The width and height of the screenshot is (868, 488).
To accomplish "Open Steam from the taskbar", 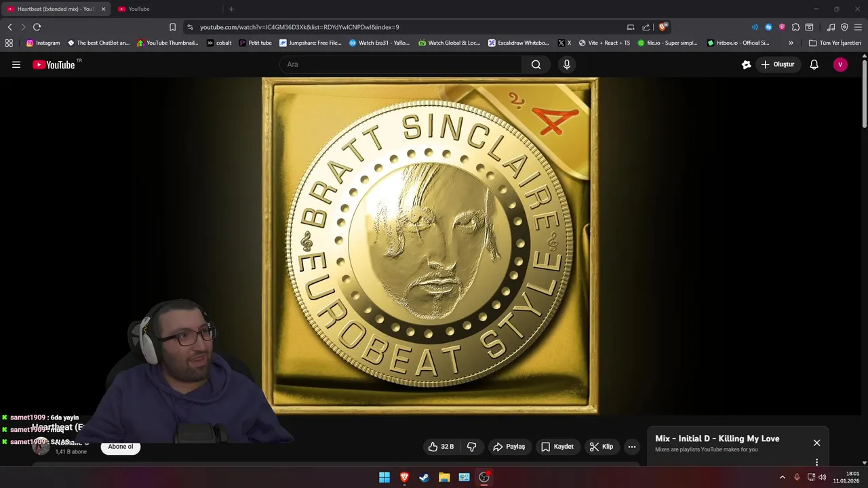I will (x=424, y=477).
